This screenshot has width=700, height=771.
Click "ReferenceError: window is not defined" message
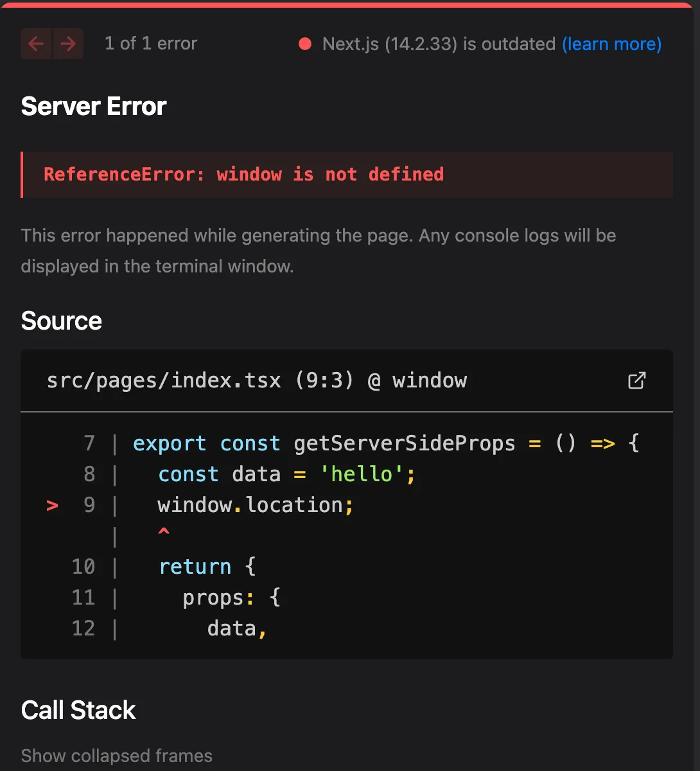click(x=243, y=174)
